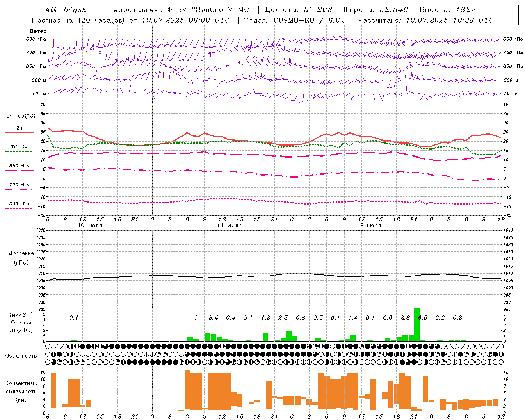Click the 1.4 precipitation amount value
This screenshot has width=525, height=420.
coord(353,317)
